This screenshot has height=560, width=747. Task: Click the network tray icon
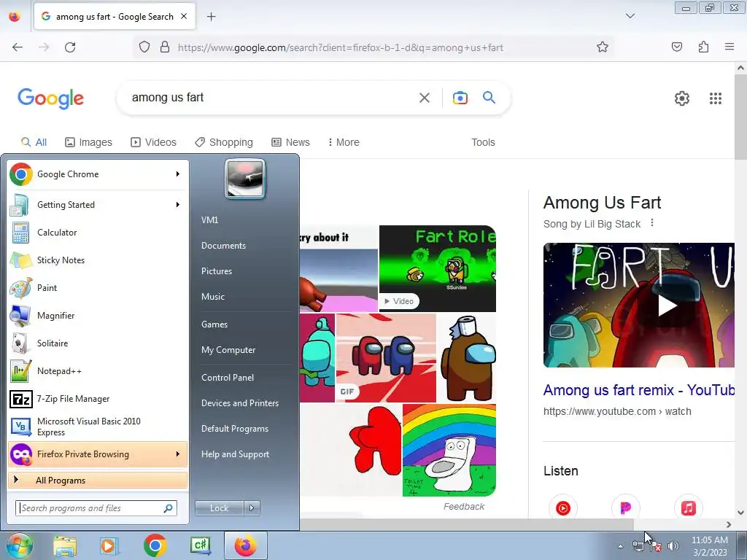pyautogui.click(x=638, y=546)
